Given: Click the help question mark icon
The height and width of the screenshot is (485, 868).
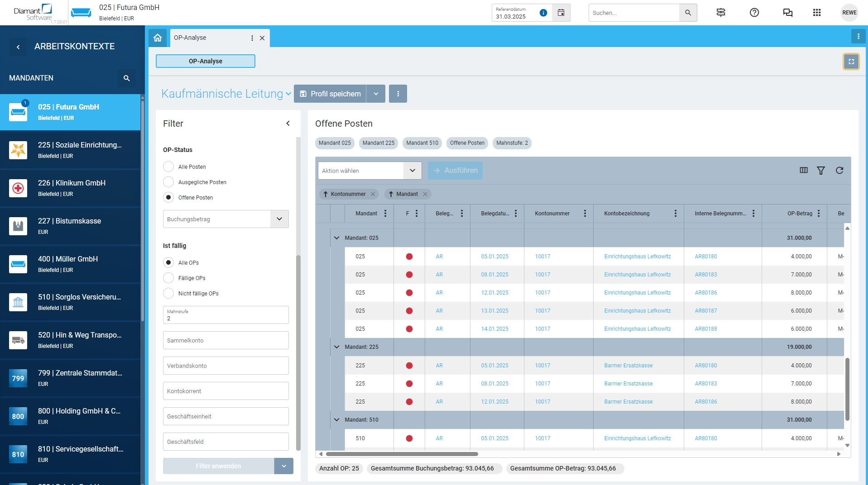Looking at the screenshot, I should [x=754, y=13].
